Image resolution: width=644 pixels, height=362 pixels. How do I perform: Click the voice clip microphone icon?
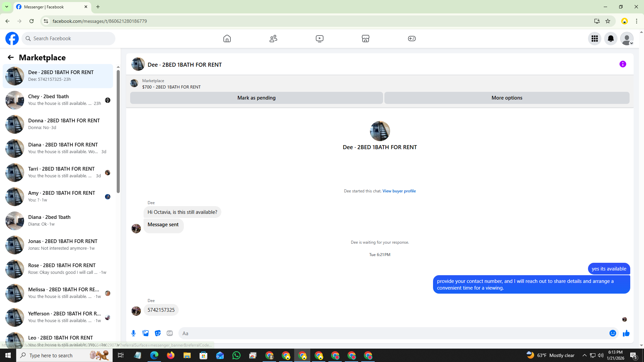[133, 333]
